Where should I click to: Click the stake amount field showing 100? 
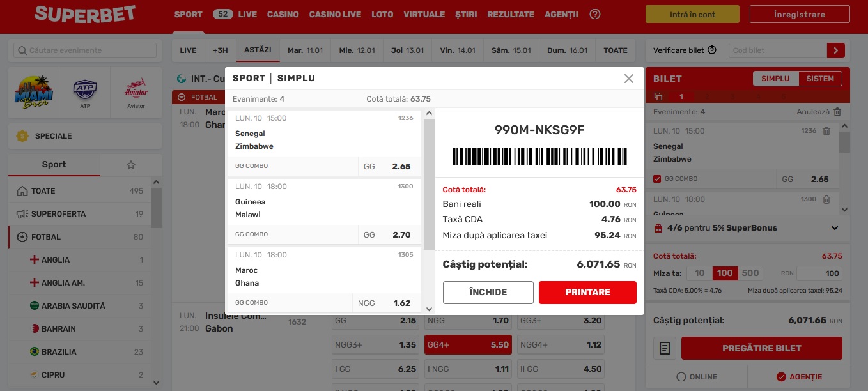click(819, 273)
